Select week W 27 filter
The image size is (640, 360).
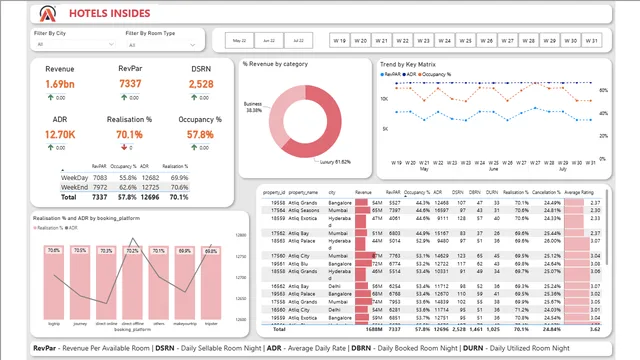(x=507, y=40)
